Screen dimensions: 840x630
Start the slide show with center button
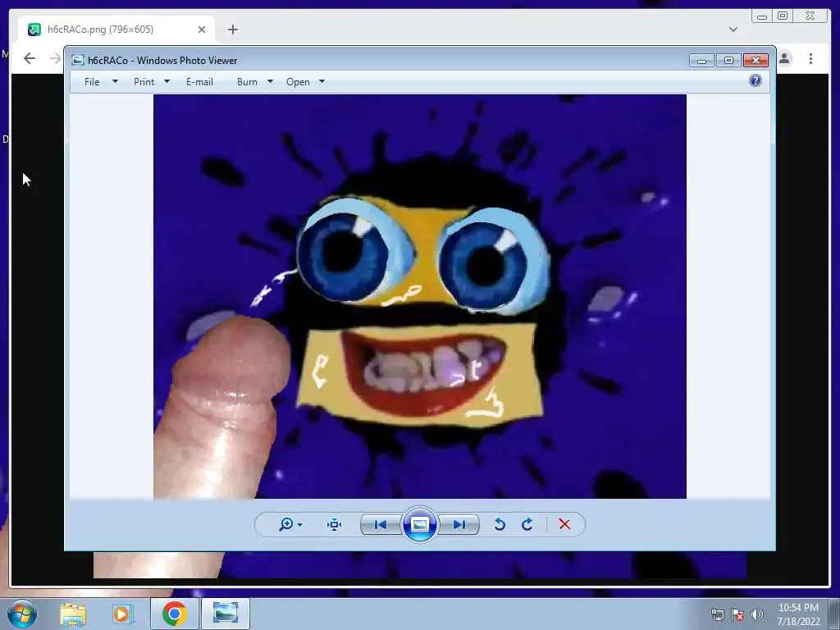point(419,524)
